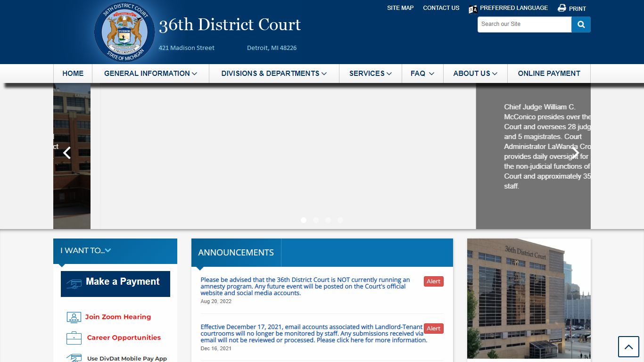The width and height of the screenshot is (644, 362).
Task: Expand the Divisions & Departments menu
Action: coord(274,74)
